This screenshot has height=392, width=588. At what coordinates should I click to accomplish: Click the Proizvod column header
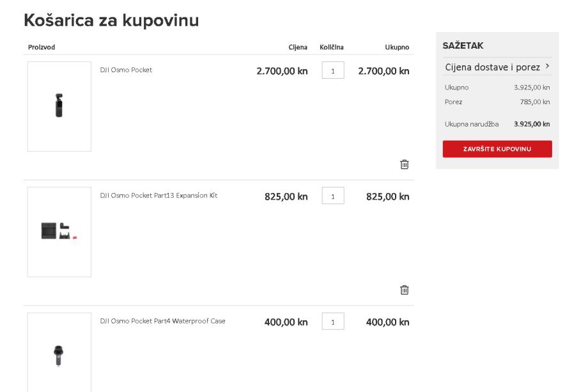pyautogui.click(x=42, y=47)
